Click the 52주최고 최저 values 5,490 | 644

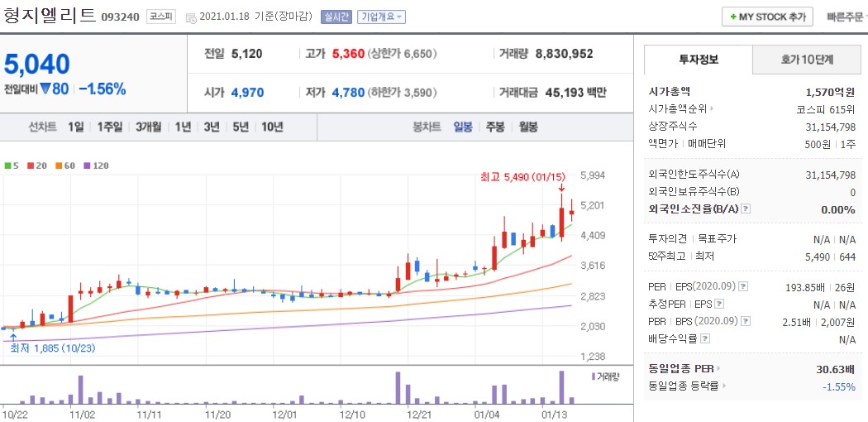click(830, 257)
